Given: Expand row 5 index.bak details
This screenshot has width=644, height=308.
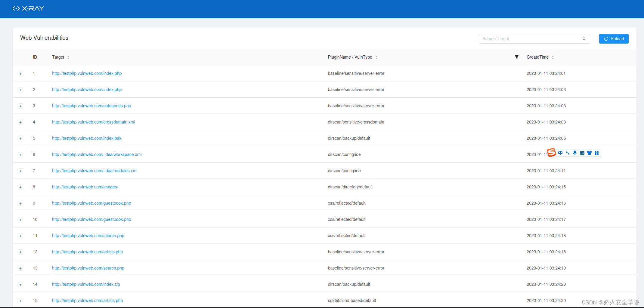Looking at the screenshot, I should tap(20, 139).
